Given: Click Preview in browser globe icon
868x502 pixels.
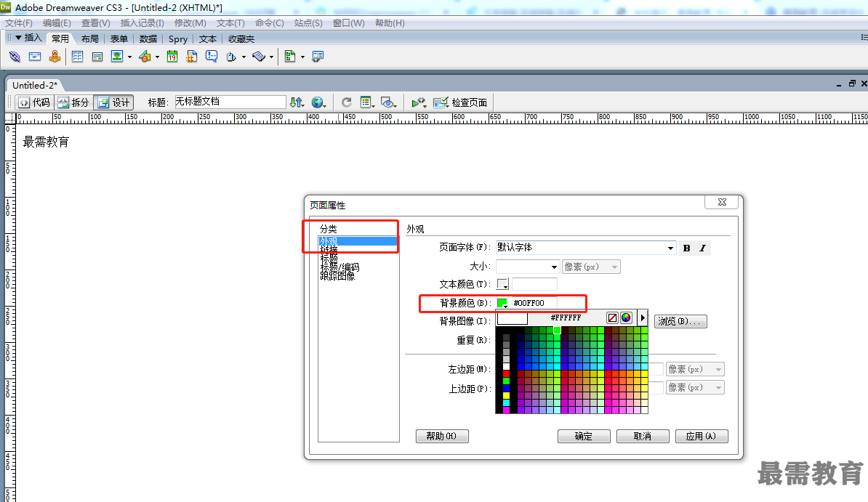Looking at the screenshot, I should point(318,102).
